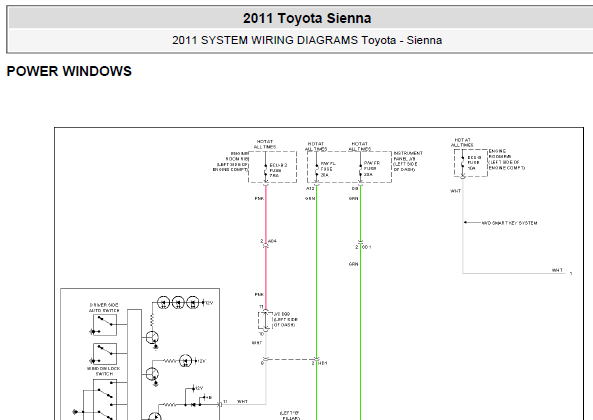Click the 'WINDOW LOCK SWITCH' label
The height and width of the screenshot is (420, 593).
click(104, 371)
